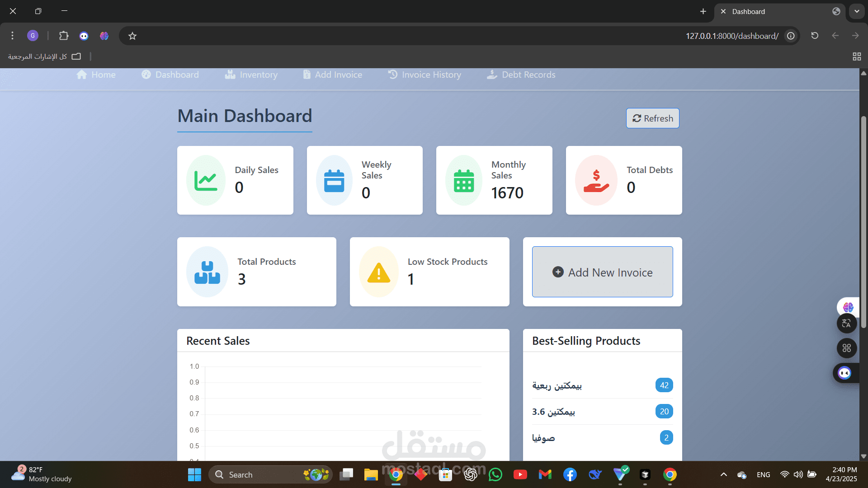The image size is (868, 488).
Task: Click the Recent Sales heading
Action: point(218,341)
